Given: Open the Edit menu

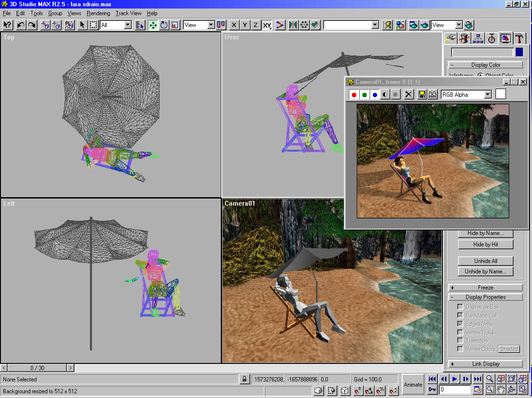Looking at the screenshot, I should coord(20,13).
